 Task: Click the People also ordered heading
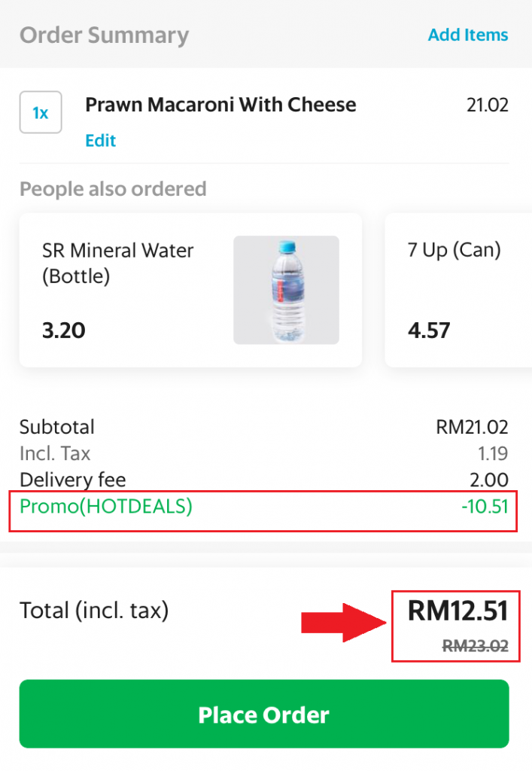click(113, 188)
